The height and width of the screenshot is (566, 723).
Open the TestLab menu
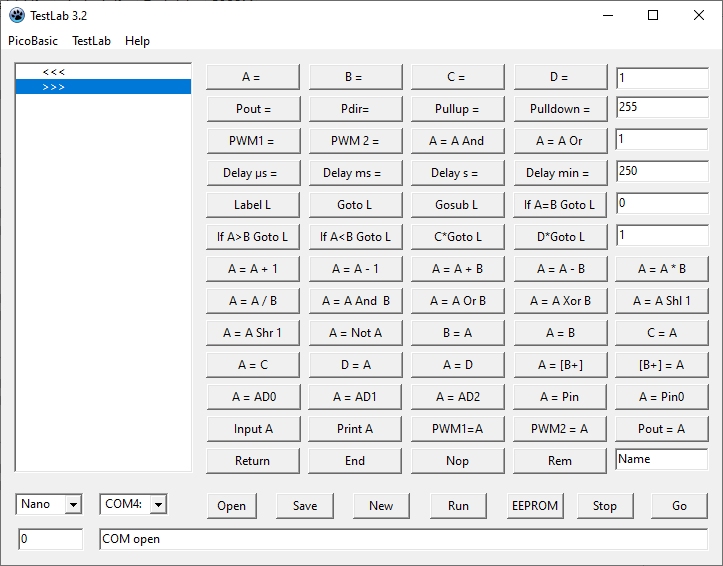coord(91,41)
